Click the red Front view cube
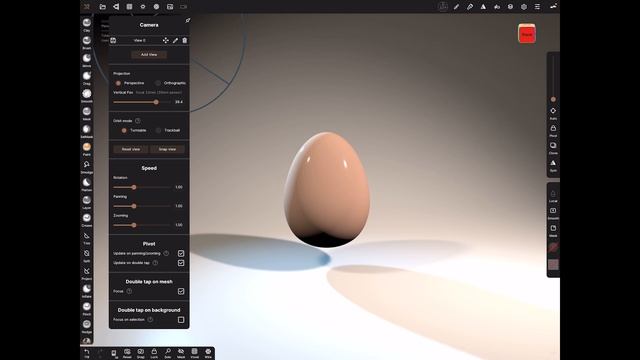 click(527, 34)
